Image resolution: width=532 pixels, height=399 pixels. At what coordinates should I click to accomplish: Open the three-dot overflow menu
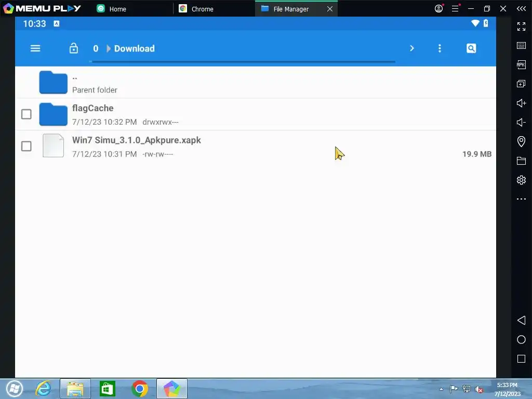[x=440, y=48]
